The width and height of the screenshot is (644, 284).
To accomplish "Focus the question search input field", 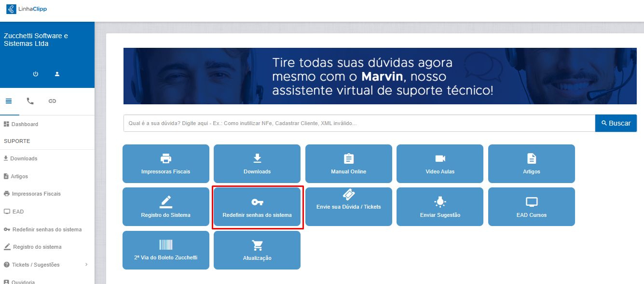I will coord(359,123).
